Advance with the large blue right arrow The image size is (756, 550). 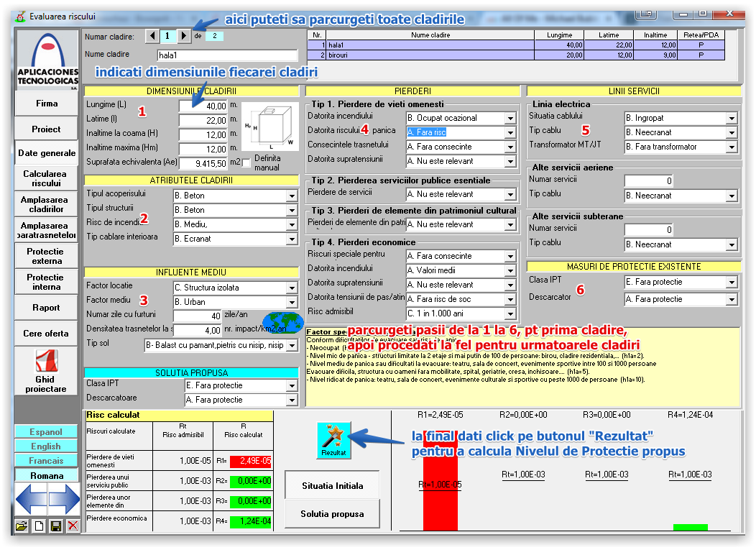point(65,499)
